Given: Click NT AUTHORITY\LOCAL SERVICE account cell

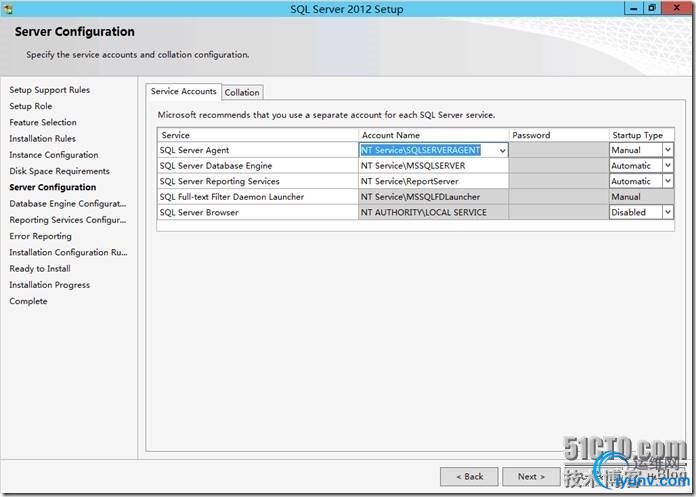Looking at the screenshot, I should pyautogui.click(x=433, y=212).
